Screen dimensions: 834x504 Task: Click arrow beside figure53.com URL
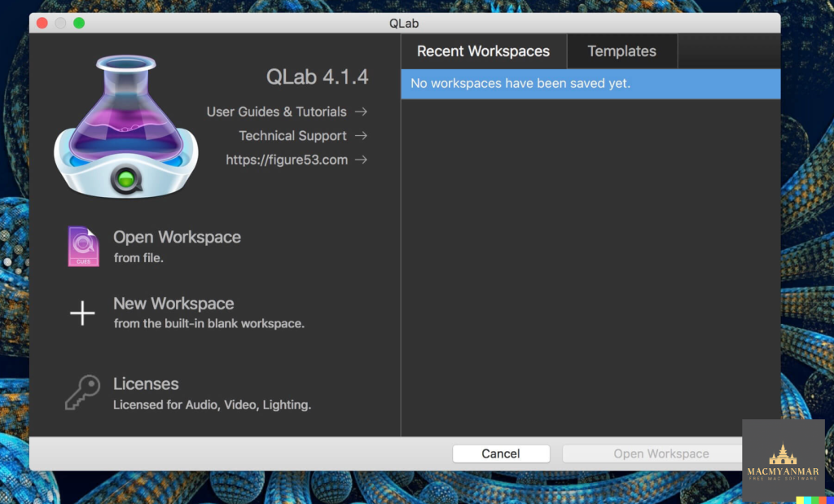point(361,160)
